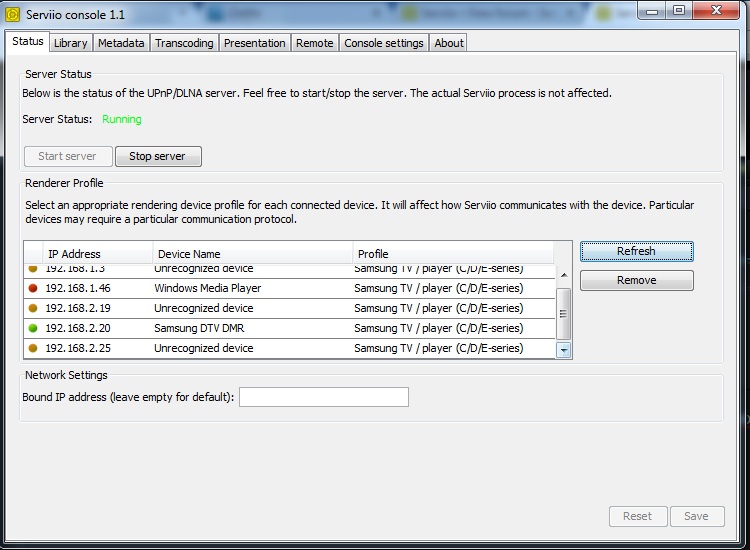
Task: Click the Remove button
Action: [x=636, y=281]
